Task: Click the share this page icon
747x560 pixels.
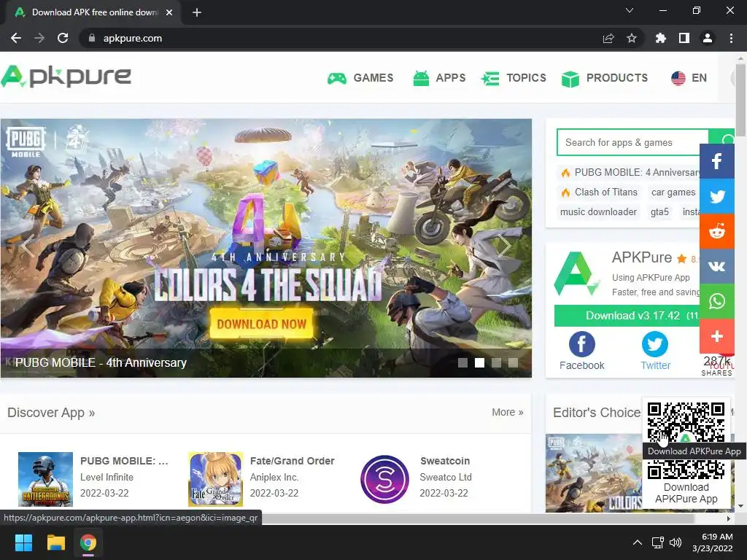Action: pyautogui.click(x=608, y=38)
